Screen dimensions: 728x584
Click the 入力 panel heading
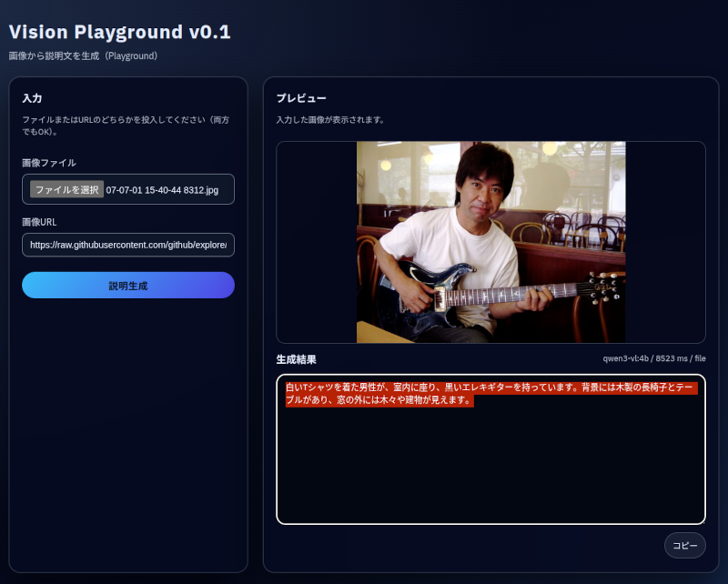coord(32,98)
